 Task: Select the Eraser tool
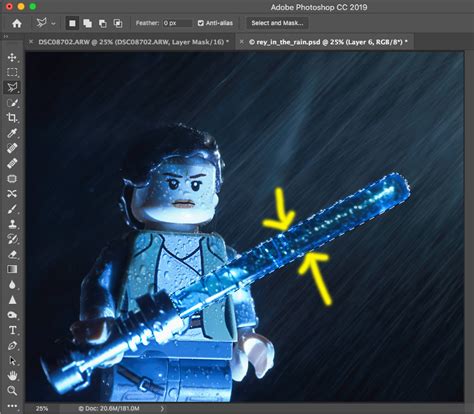coord(12,254)
